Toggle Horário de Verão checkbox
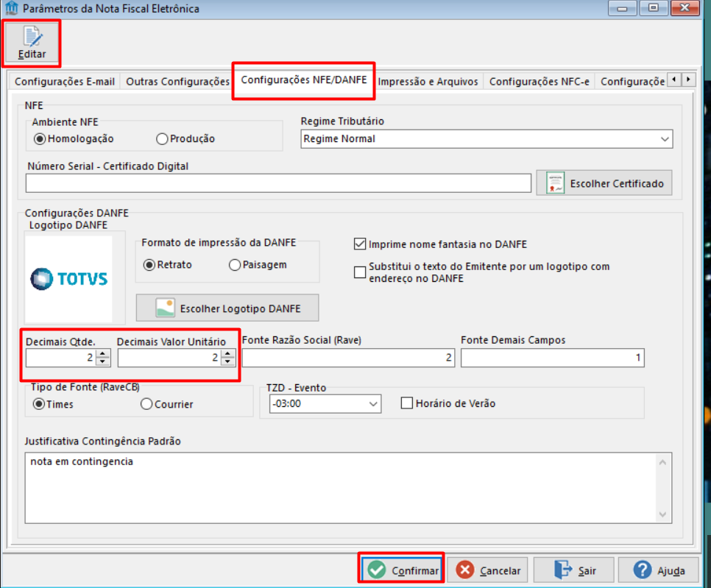Image resolution: width=711 pixels, height=588 pixels. coord(407,403)
